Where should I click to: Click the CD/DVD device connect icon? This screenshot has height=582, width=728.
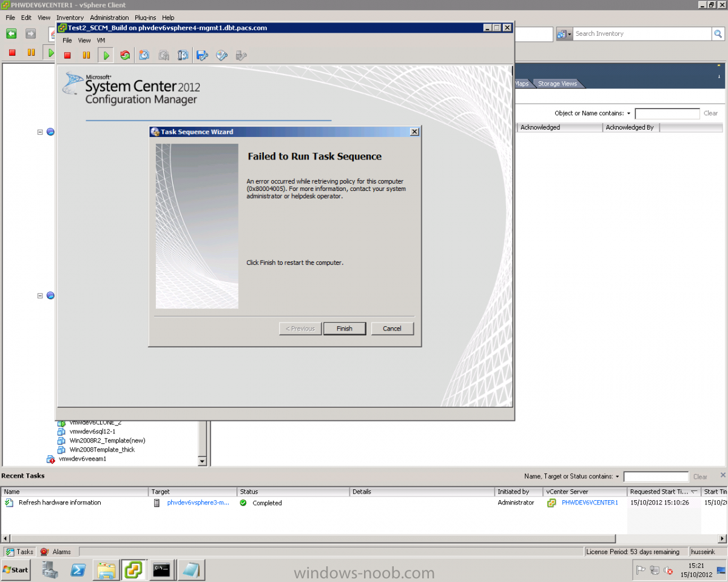(221, 55)
